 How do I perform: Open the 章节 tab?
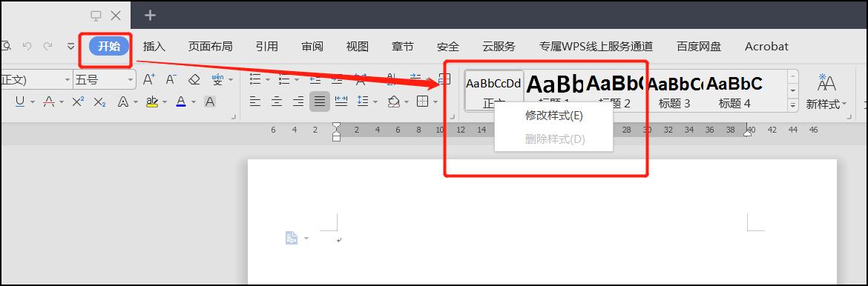[x=402, y=47]
